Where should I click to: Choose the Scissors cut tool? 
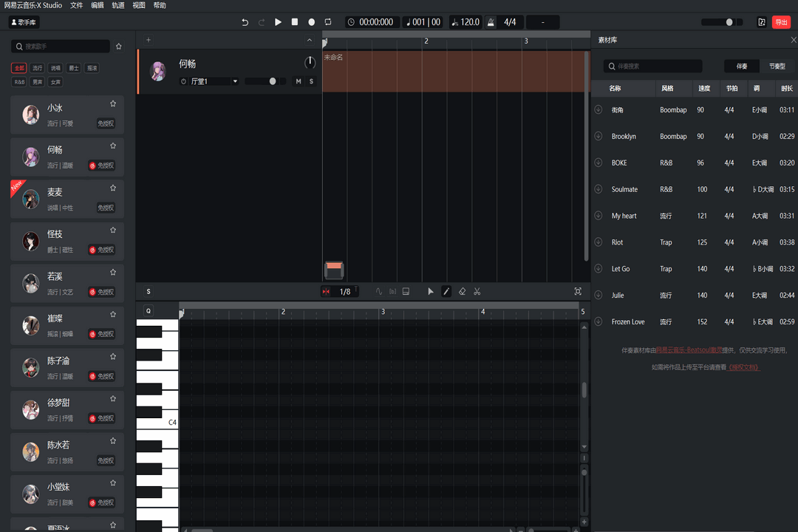[x=477, y=291]
